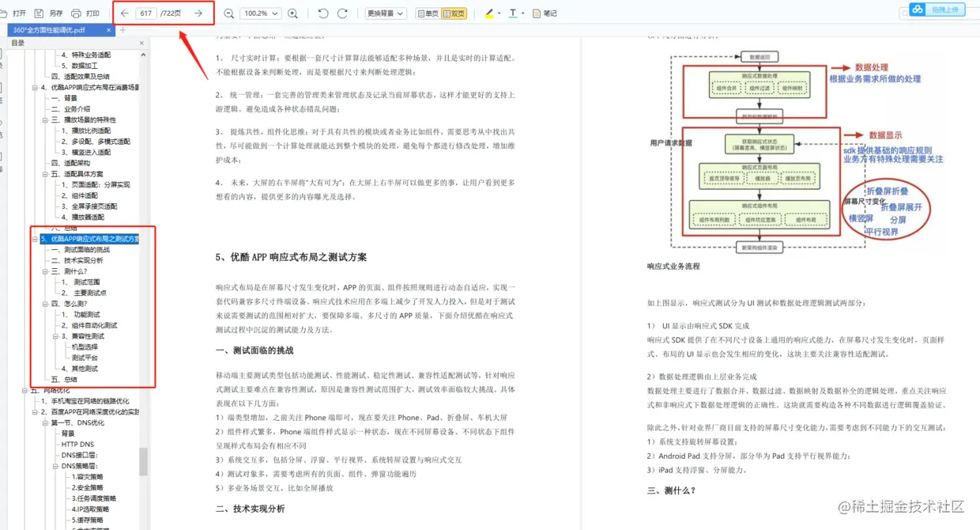Close the 目录 outline panel
Screen dimensions: 980x530
142,43
